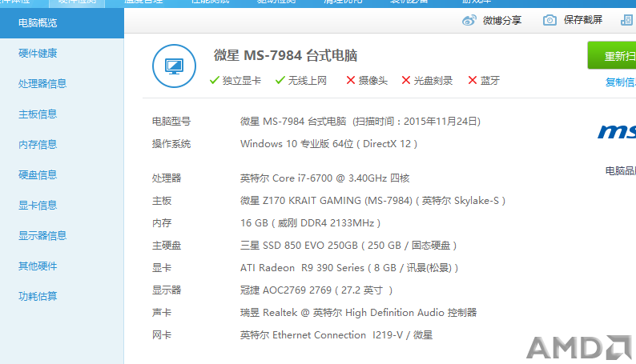
Task: Click the 三星 SSD 850 EVO text
Action: (x=348, y=246)
